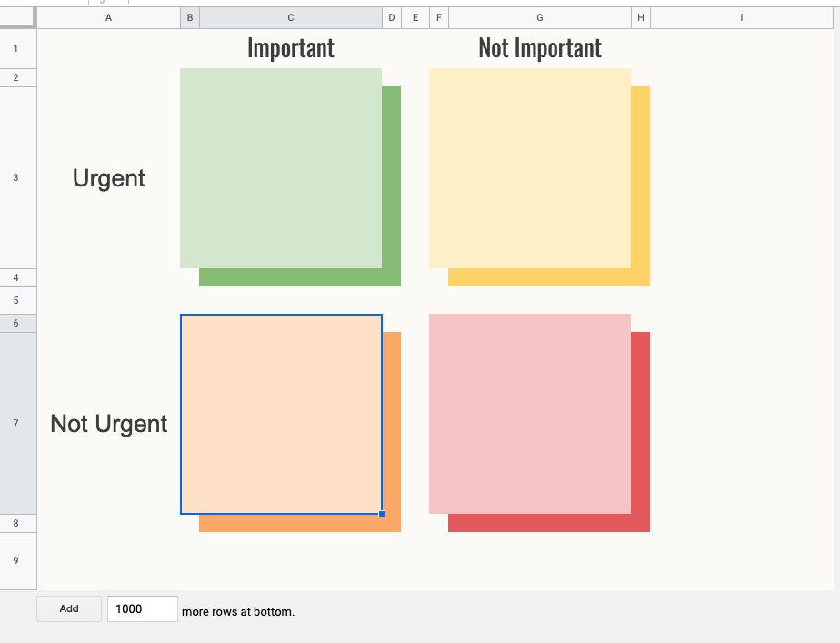Click the "Not Important" heading cell
840x643 pixels.
(x=540, y=48)
